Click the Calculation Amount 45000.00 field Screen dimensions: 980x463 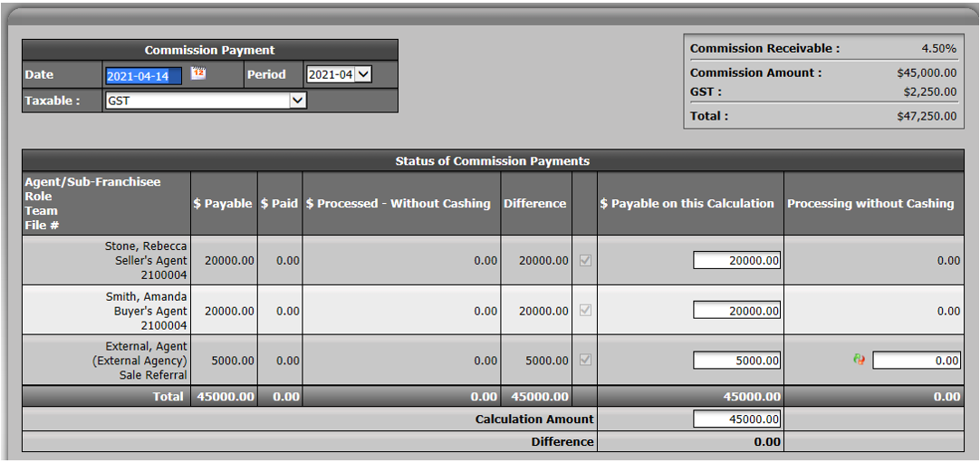tap(737, 420)
